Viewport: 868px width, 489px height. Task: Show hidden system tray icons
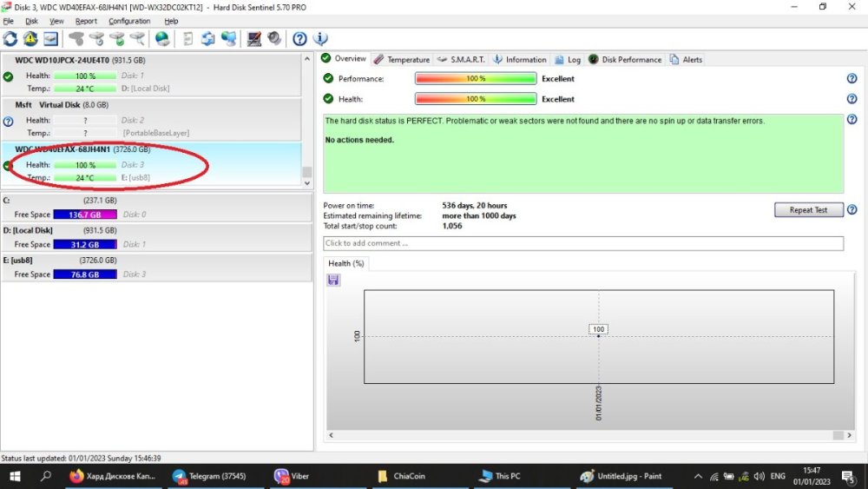[699, 476]
